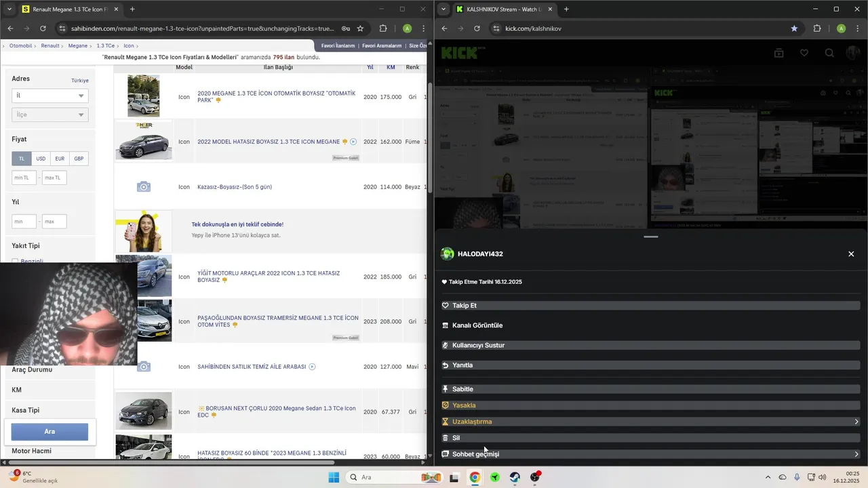Screen dimensions: 868x488
Task: Expand the Sohbet geçmişi submenu arrow
Action: click(x=856, y=454)
